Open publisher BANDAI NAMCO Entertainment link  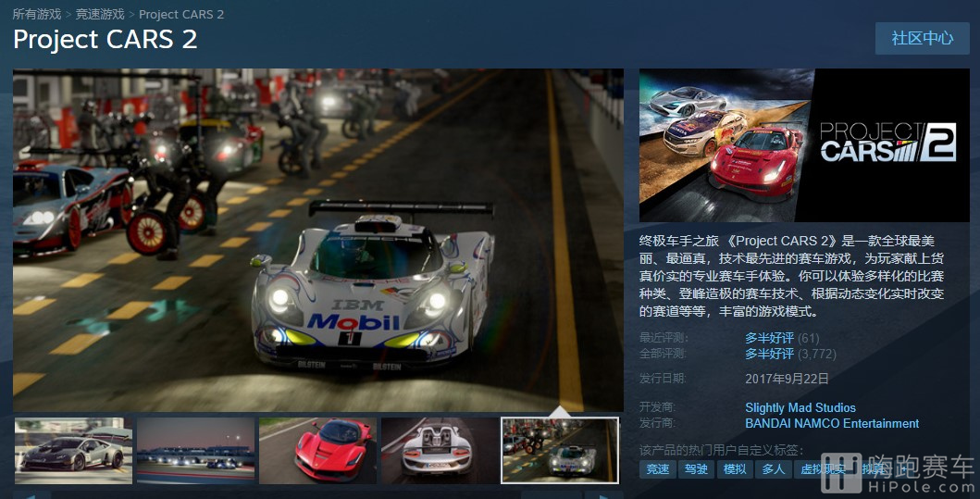pos(832,423)
